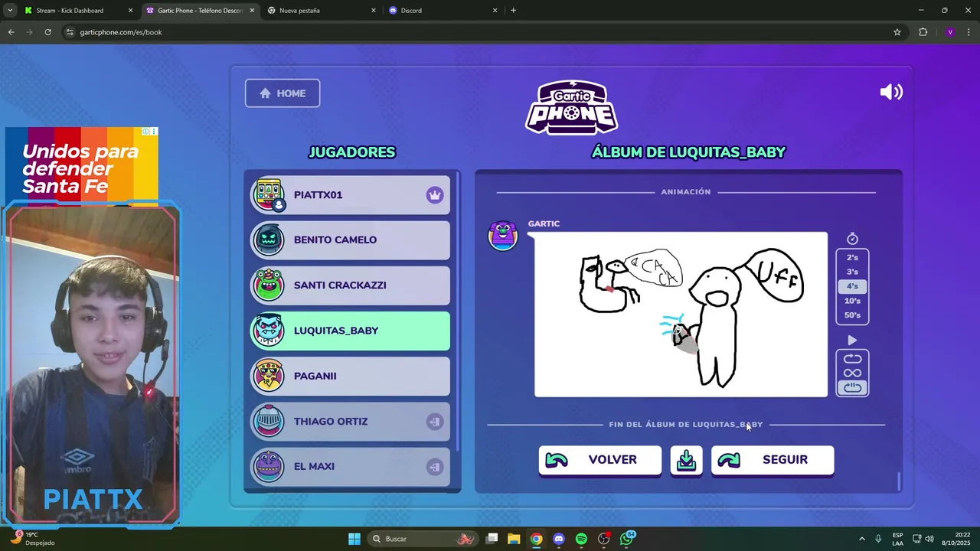Switch to the Gartic Phone browser tab
Screen dimensions: 980x551
(200, 11)
